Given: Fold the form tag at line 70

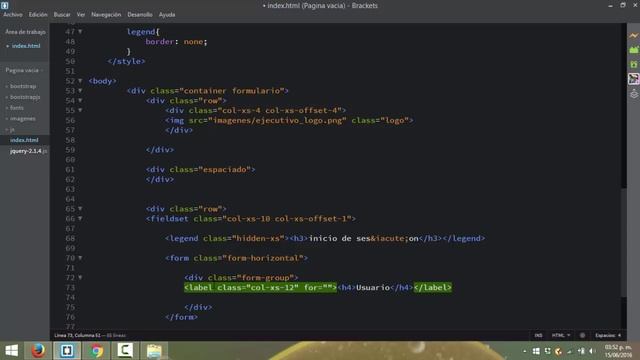Looking at the screenshot, I should (80, 258).
